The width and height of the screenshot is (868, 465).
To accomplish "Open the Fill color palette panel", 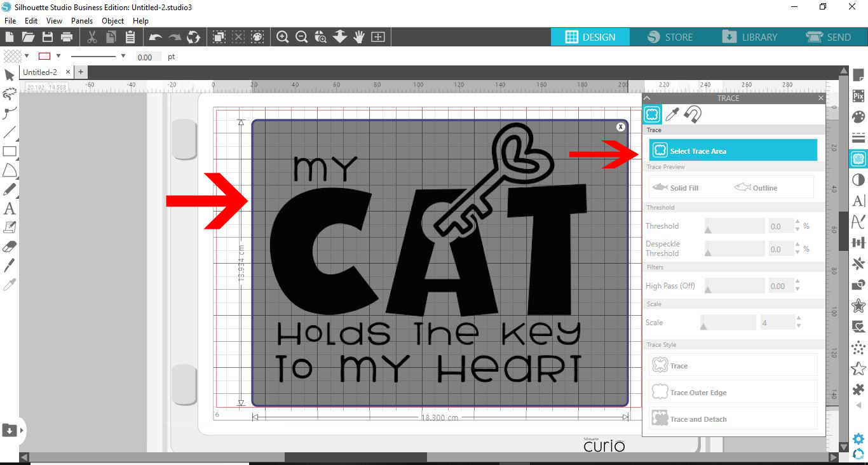I will [x=858, y=118].
